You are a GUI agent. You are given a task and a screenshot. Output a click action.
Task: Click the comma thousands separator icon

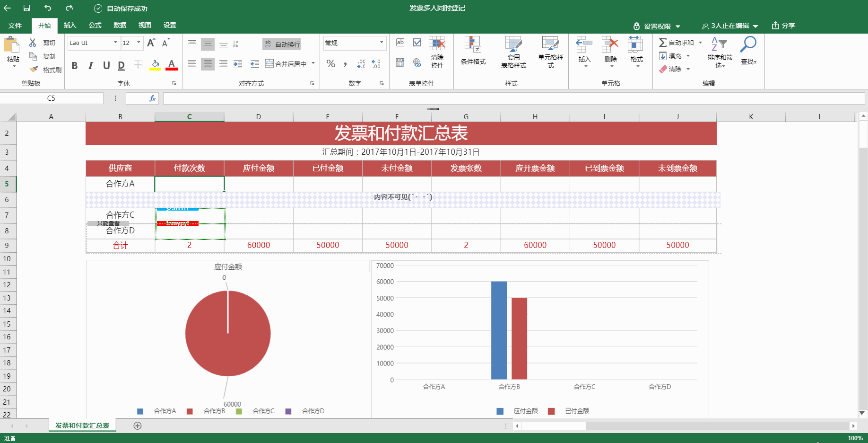point(346,64)
